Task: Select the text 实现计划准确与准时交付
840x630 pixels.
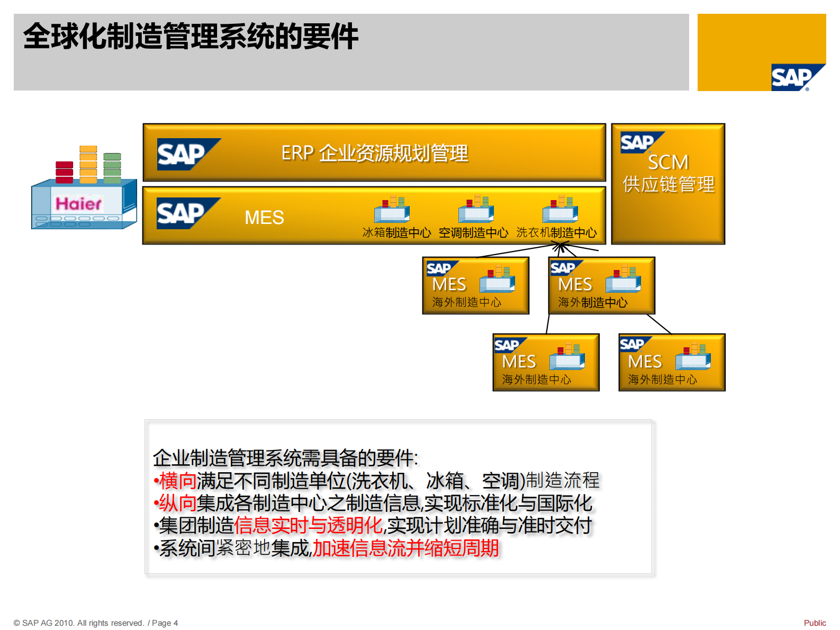Action: [x=490, y=525]
